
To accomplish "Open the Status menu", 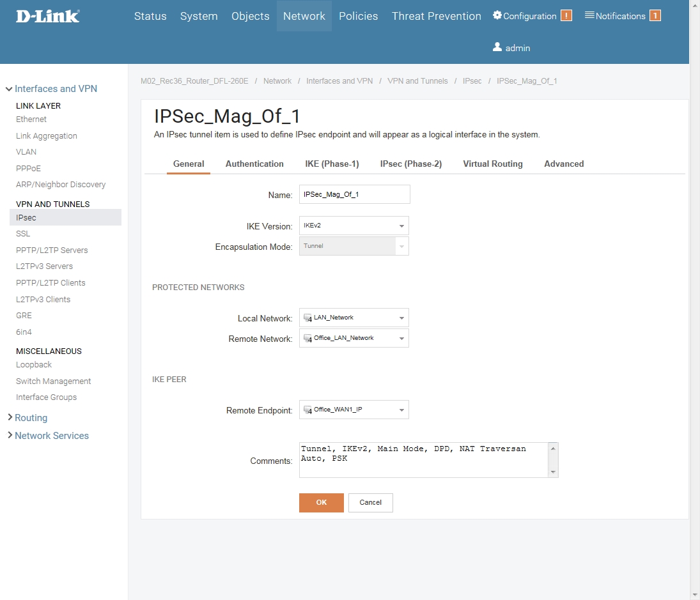I will 150,16.
